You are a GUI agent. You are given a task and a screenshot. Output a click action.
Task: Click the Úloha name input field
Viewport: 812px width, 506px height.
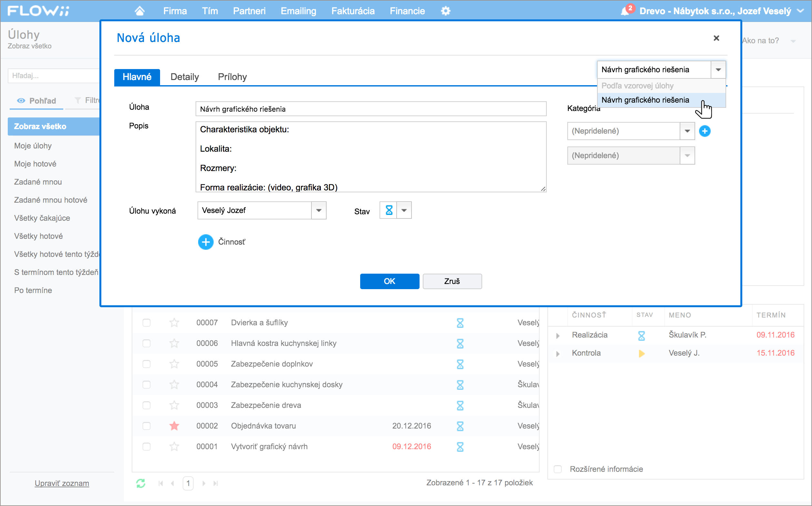pyautogui.click(x=371, y=109)
